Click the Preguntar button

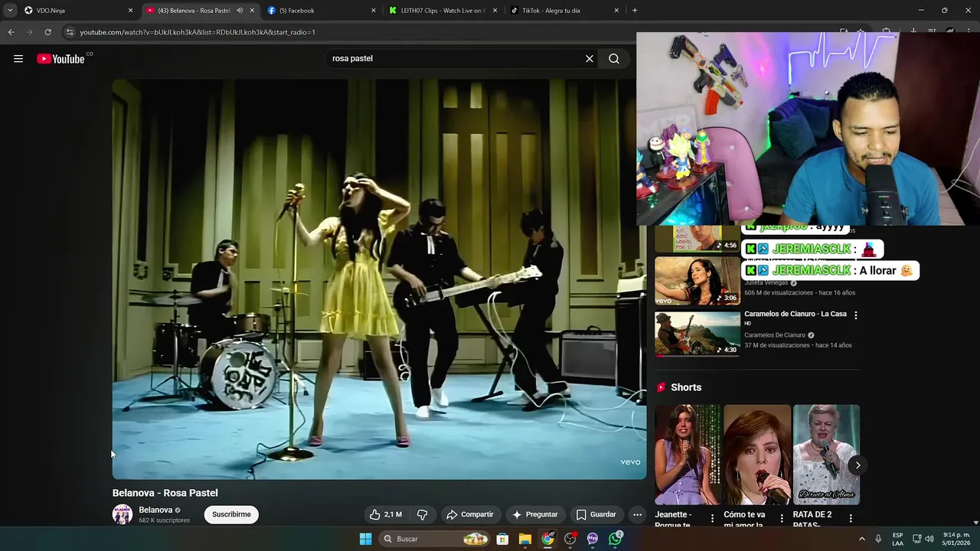(535, 514)
